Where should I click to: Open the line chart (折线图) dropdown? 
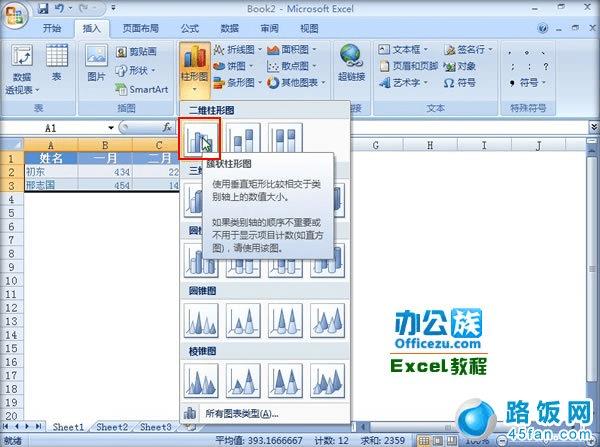click(x=237, y=49)
